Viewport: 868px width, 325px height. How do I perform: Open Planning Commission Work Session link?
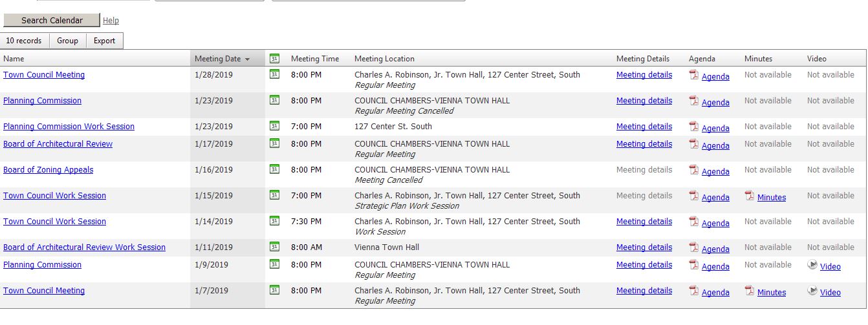tap(69, 127)
